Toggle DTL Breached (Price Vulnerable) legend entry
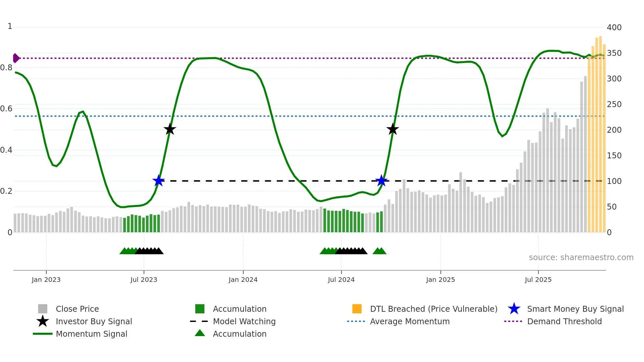The height and width of the screenshot is (362, 644). [433, 309]
